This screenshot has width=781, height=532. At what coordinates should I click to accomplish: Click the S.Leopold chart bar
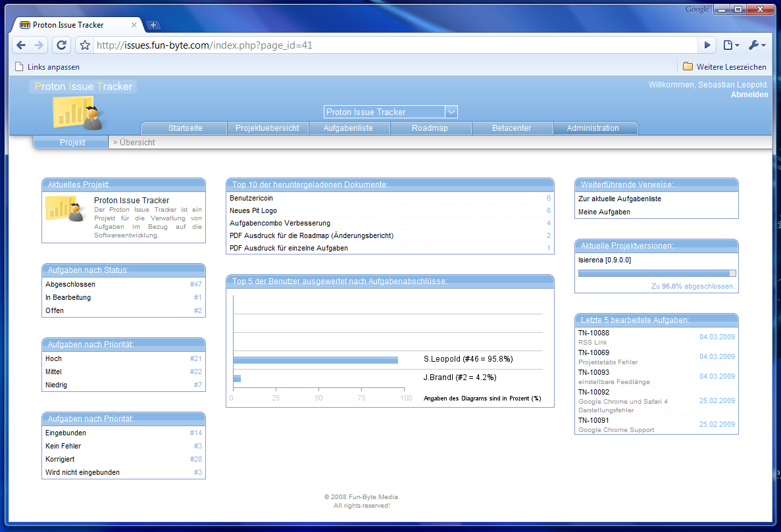[315, 360]
